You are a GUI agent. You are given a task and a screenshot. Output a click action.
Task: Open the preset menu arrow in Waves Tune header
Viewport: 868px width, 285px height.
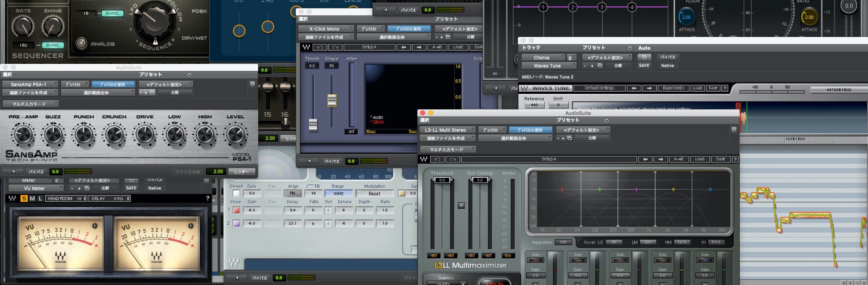pos(630,48)
